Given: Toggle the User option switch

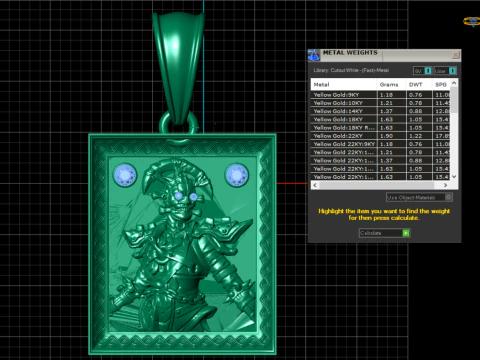Looking at the screenshot, I should pos(452,71).
